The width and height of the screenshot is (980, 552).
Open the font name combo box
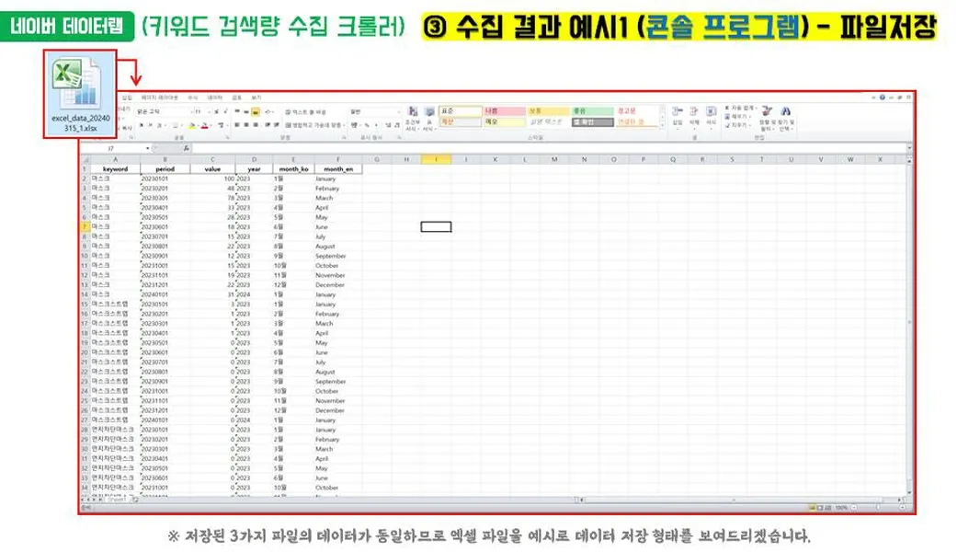point(165,111)
